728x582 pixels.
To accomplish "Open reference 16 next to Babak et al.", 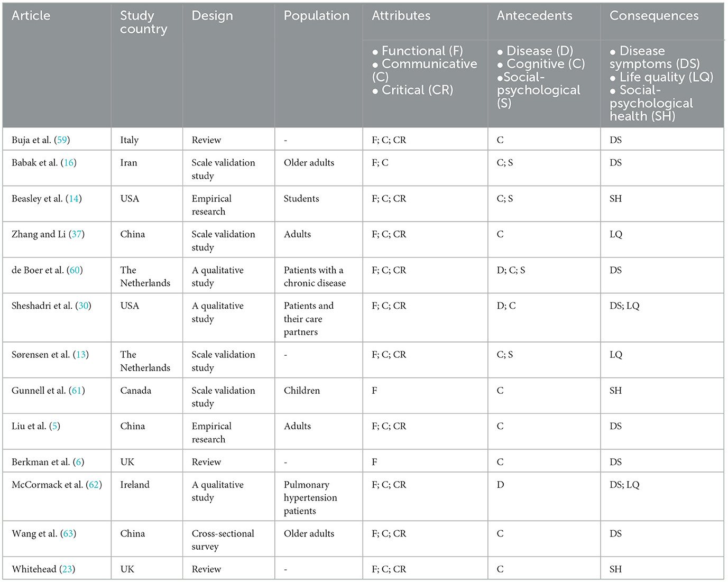I will [x=69, y=163].
